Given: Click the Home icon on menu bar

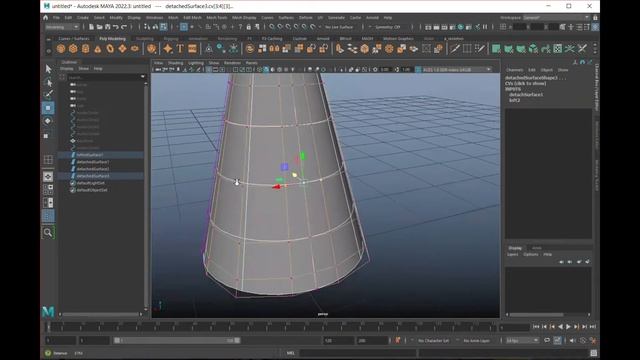Looking at the screenshot, I should coord(46,18).
